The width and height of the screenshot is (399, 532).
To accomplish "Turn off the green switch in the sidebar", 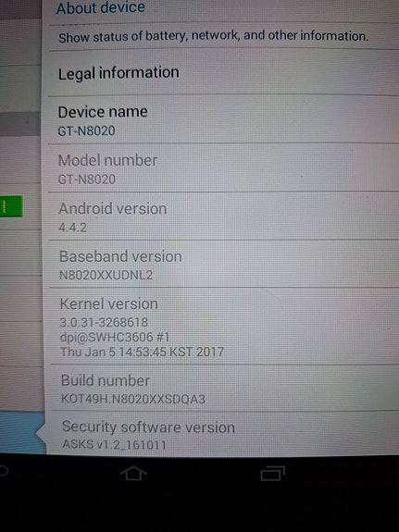I will 11,206.
